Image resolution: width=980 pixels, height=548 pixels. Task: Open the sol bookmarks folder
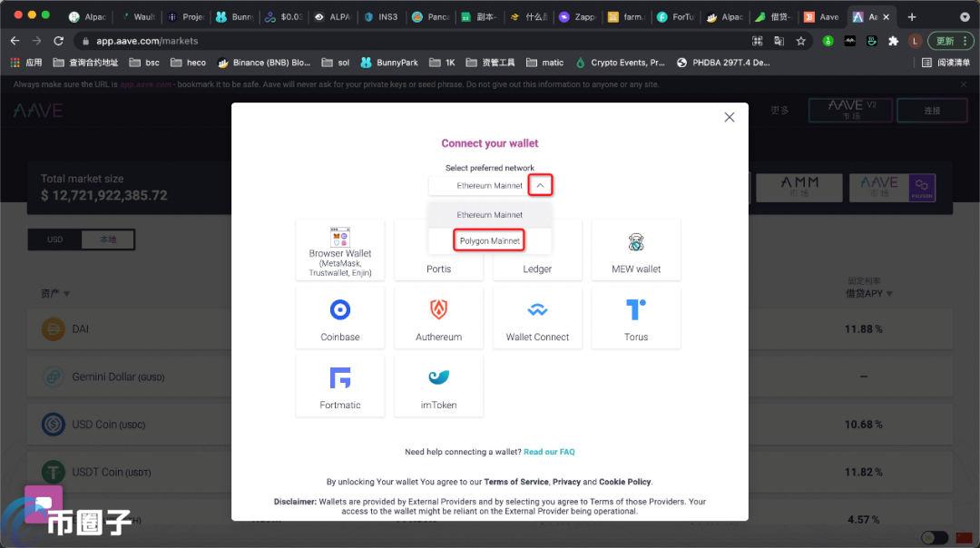tap(336, 63)
